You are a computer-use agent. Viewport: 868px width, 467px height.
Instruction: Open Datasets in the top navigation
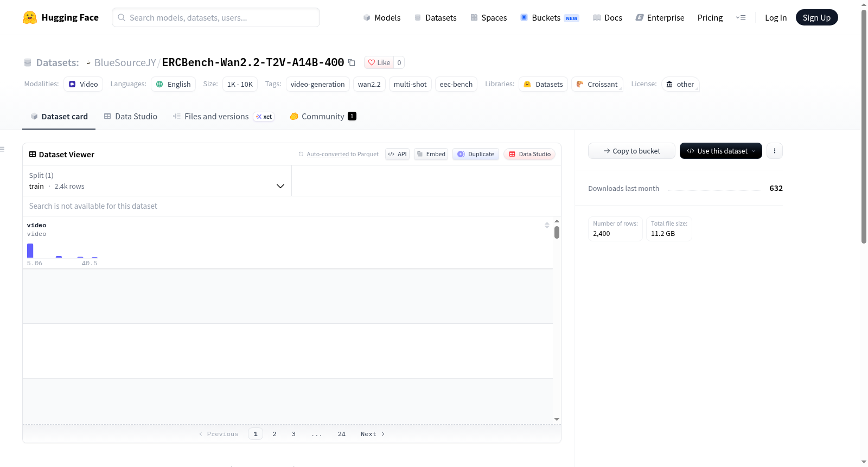[x=435, y=17]
